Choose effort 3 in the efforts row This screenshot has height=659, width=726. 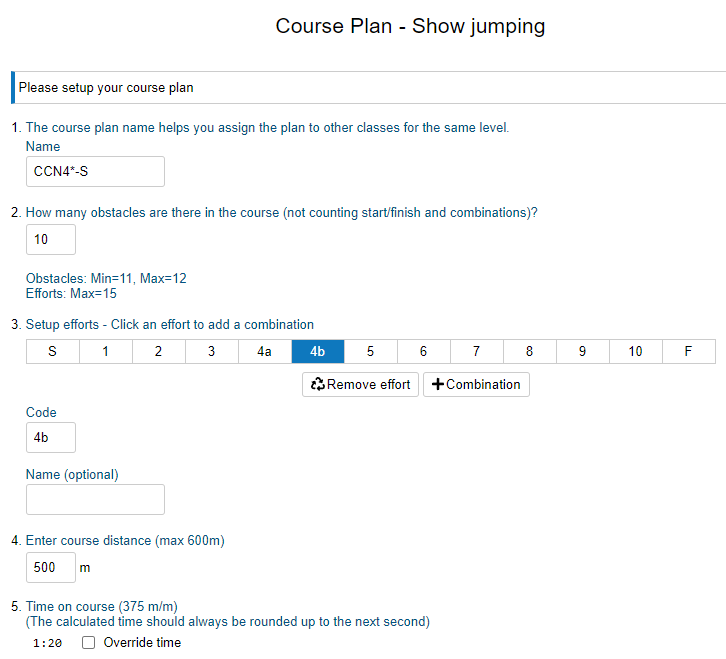point(211,352)
